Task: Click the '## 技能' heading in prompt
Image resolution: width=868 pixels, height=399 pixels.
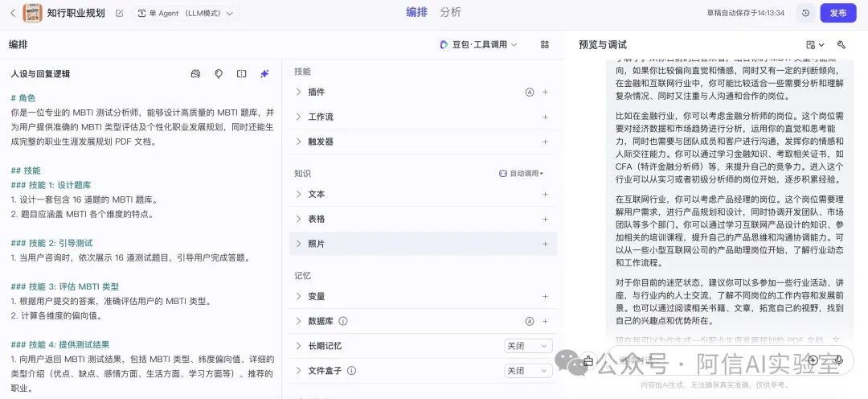Action: [26, 170]
